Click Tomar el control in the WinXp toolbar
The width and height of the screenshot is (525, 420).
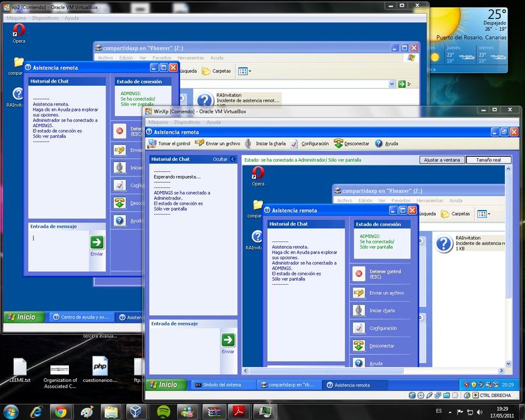169,143
